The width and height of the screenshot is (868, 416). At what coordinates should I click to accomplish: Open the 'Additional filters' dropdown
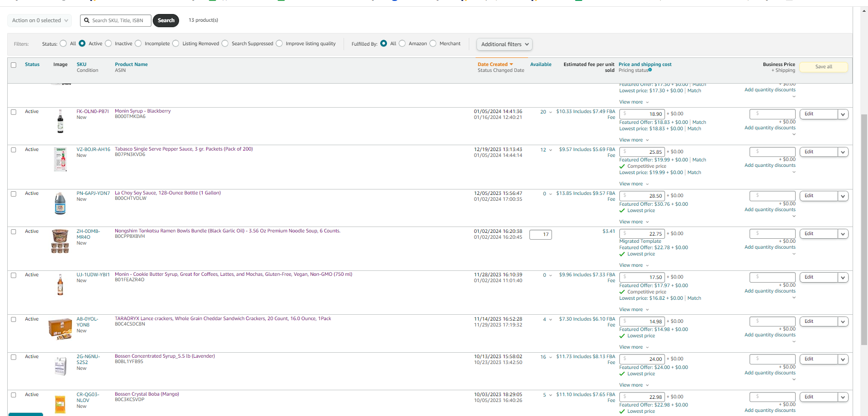click(505, 44)
